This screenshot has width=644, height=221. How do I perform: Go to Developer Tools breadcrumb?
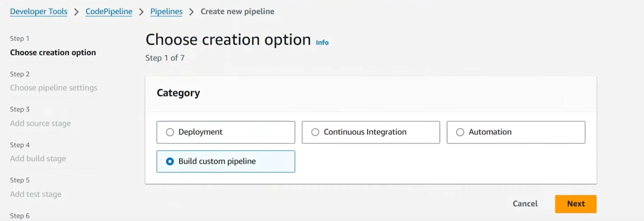(x=39, y=12)
